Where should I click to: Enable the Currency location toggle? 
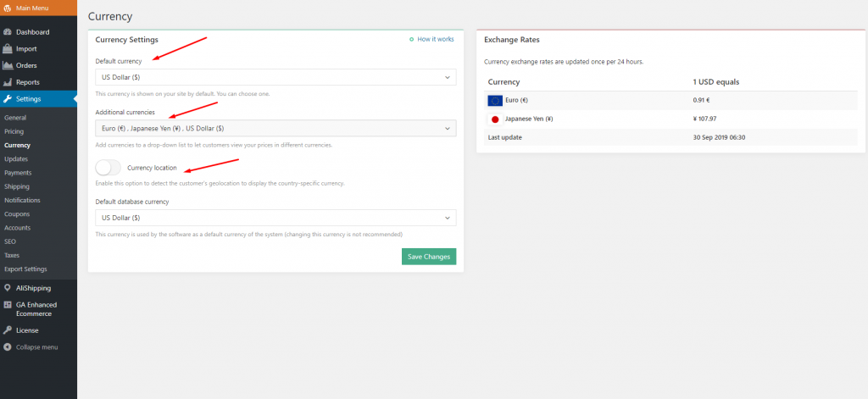coord(108,168)
